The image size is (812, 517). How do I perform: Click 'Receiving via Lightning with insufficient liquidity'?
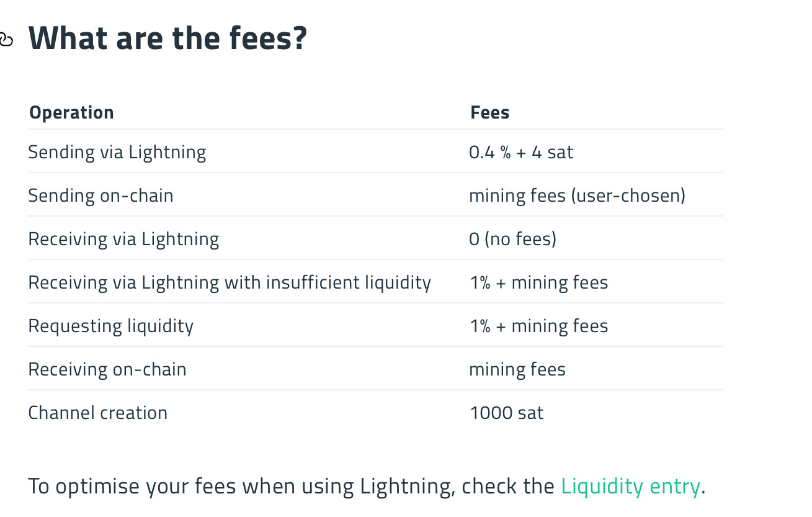point(230,282)
